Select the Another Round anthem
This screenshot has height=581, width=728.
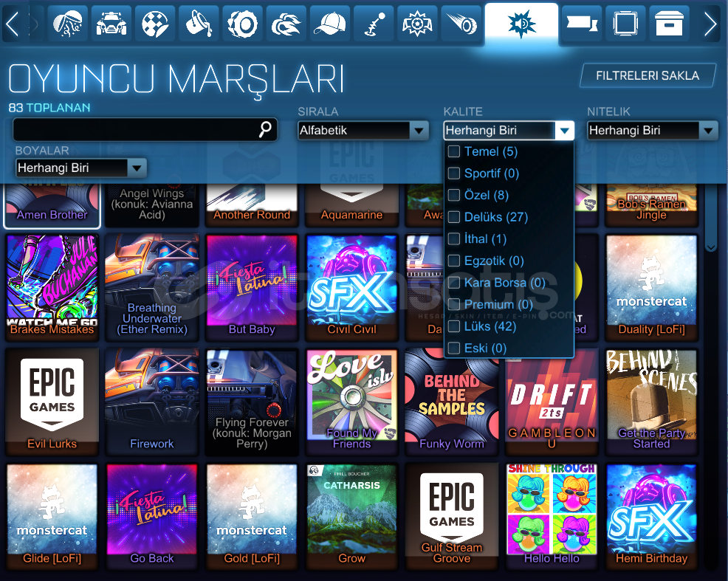click(x=252, y=205)
